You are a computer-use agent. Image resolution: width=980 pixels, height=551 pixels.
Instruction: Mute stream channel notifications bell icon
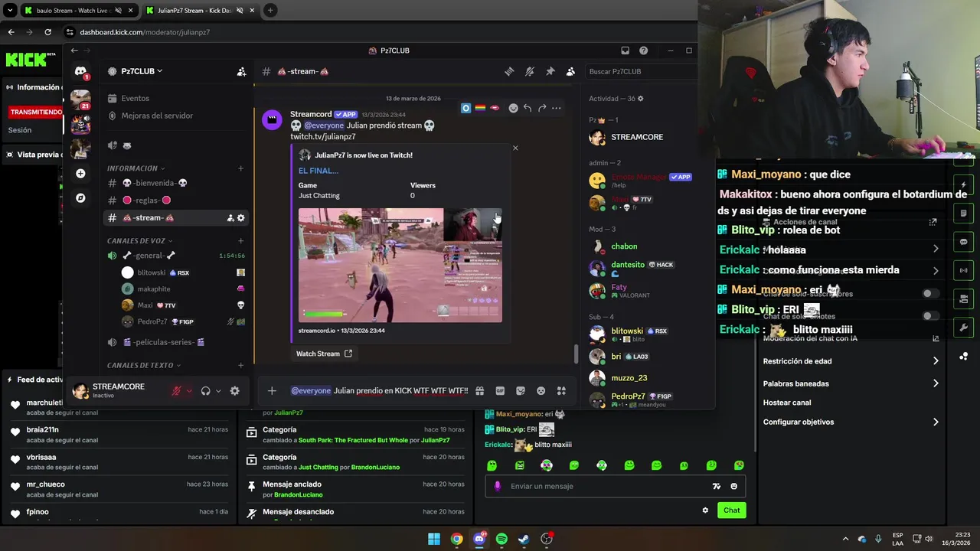click(530, 71)
